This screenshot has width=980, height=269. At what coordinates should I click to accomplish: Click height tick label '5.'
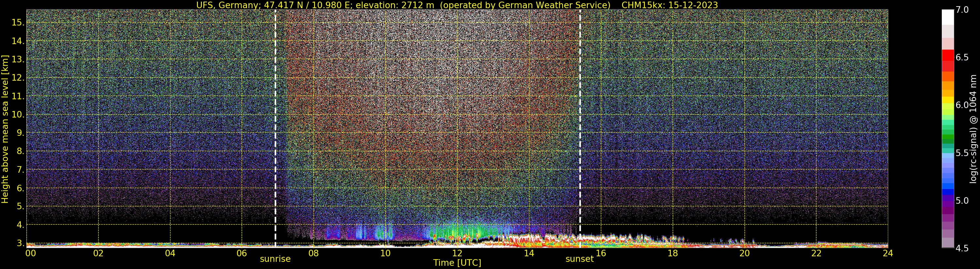pos(20,207)
